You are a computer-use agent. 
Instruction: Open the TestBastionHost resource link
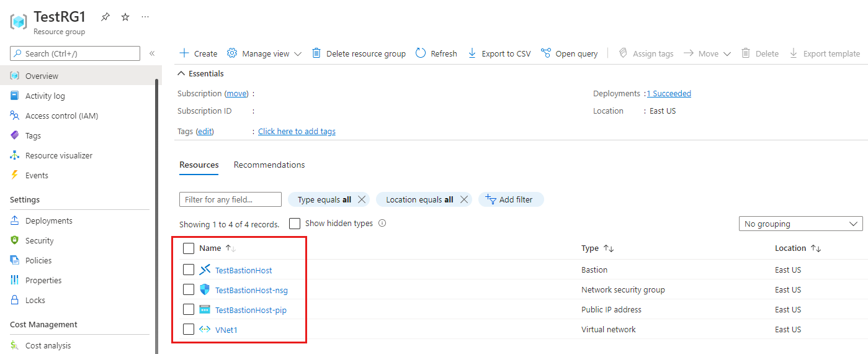click(x=243, y=270)
